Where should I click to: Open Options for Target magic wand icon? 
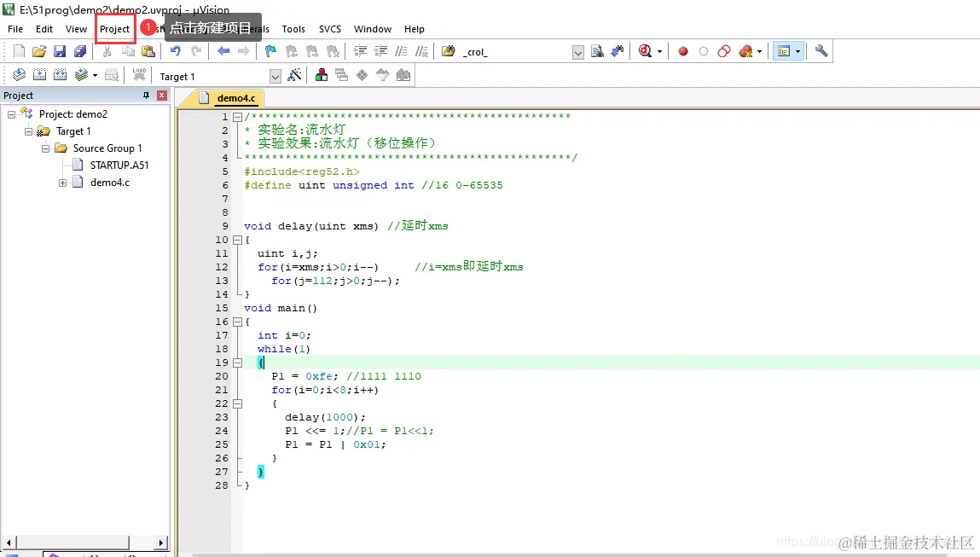(x=294, y=76)
